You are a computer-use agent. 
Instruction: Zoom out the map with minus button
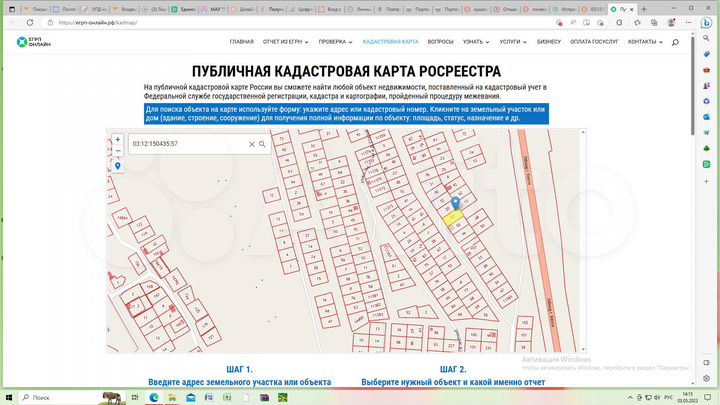(118, 151)
